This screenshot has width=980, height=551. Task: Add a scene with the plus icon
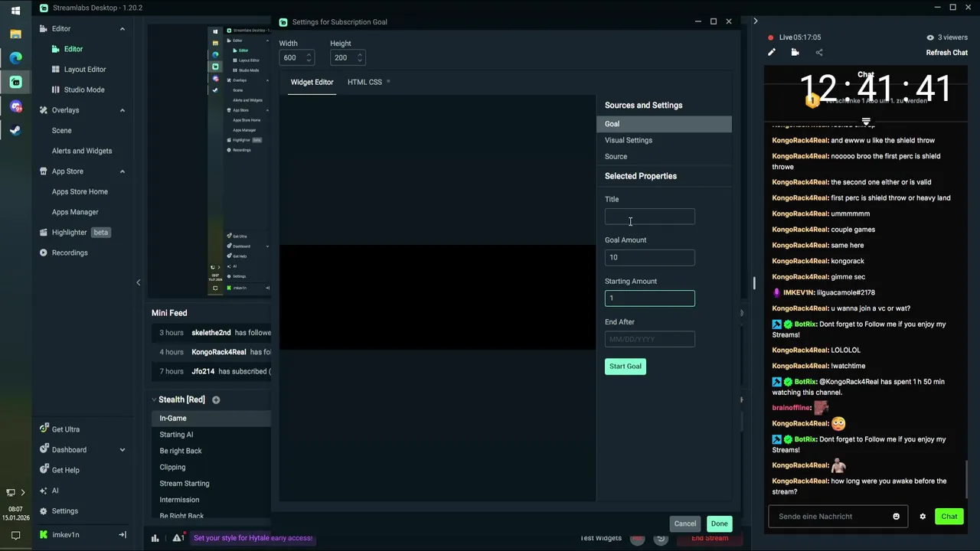[x=216, y=399]
